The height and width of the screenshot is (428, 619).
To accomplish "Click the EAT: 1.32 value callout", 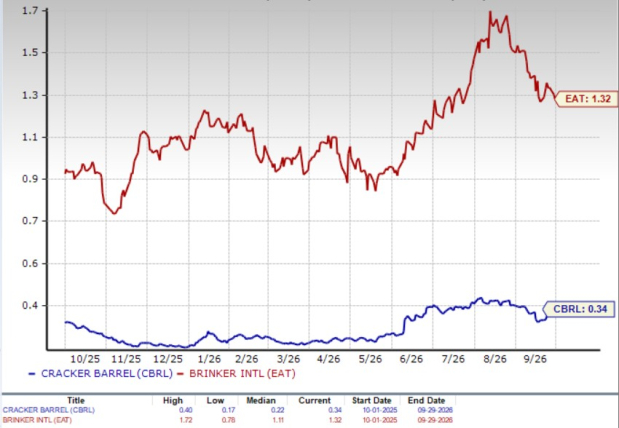I will pyautogui.click(x=587, y=99).
